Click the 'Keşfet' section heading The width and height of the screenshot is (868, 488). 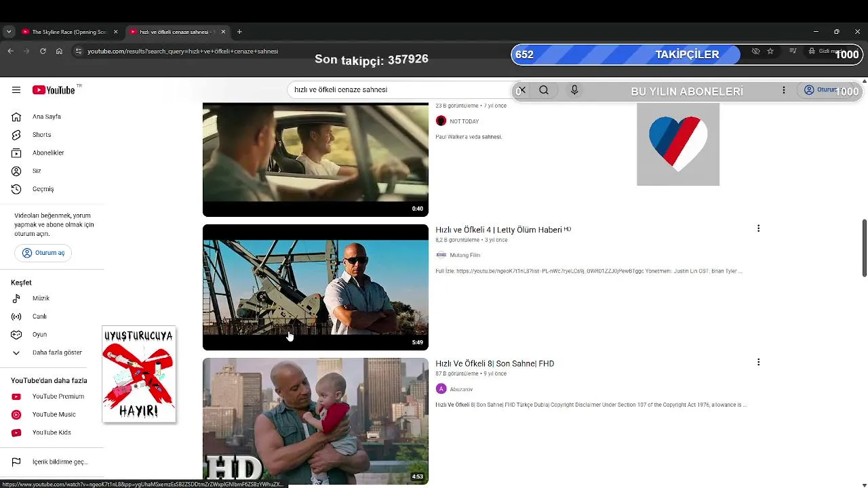[21, 283]
